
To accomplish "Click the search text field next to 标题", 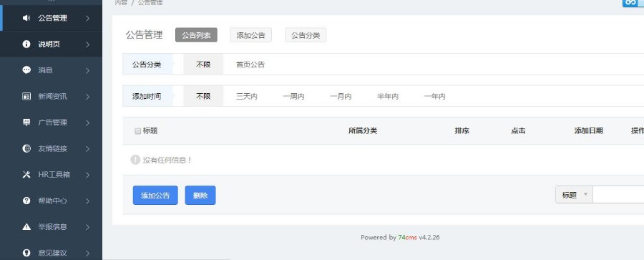I will point(618,195).
